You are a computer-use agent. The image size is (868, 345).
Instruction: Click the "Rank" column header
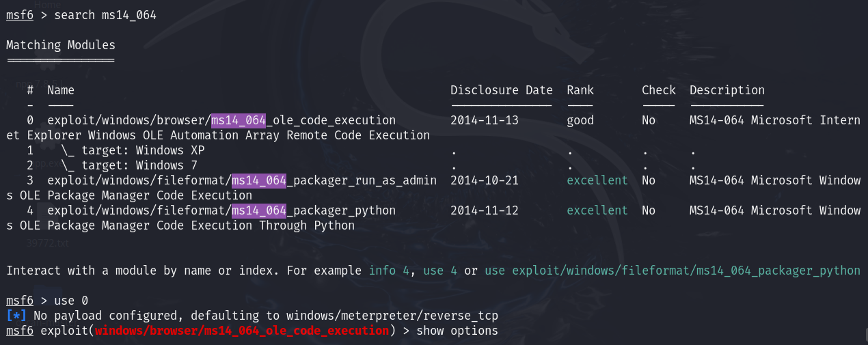coord(580,90)
